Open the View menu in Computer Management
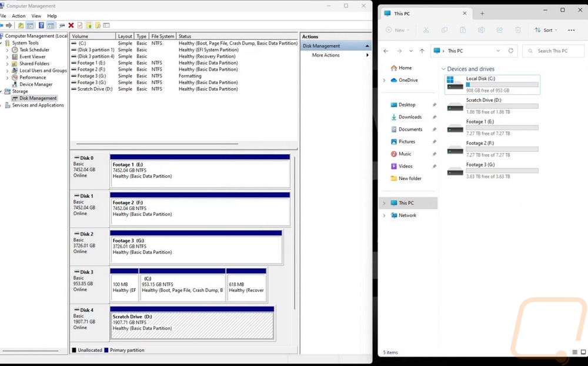 (x=36, y=16)
